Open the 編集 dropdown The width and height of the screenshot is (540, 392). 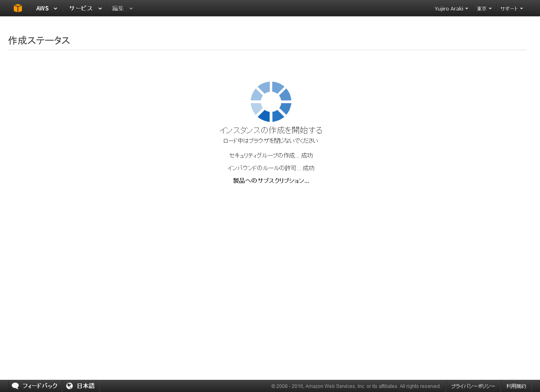coord(122,8)
